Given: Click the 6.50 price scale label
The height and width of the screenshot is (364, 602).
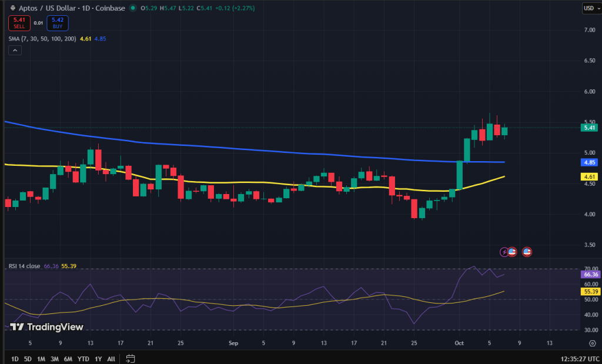Looking at the screenshot, I should [589, 61].
